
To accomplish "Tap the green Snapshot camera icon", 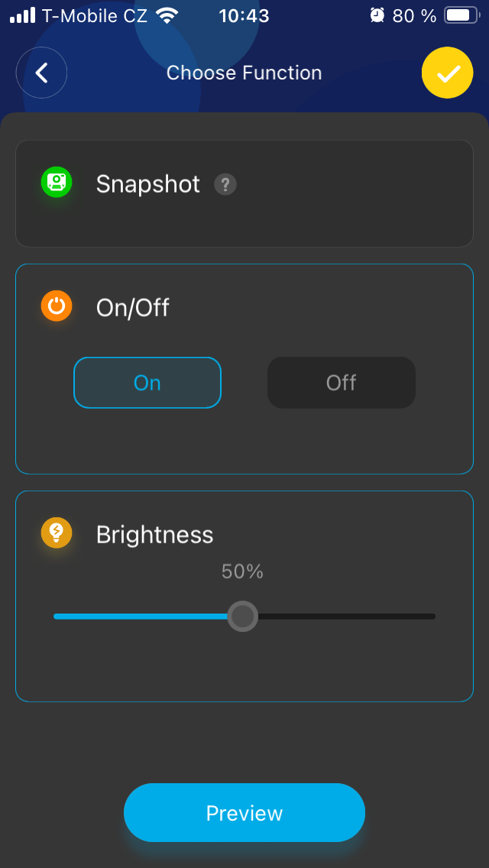I will click(x=57, y=182).
